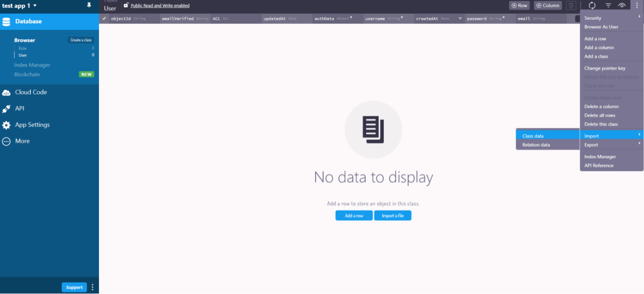Open the Cloud Code section
This screenshot has height=294, width=644.
click(6, 92)
